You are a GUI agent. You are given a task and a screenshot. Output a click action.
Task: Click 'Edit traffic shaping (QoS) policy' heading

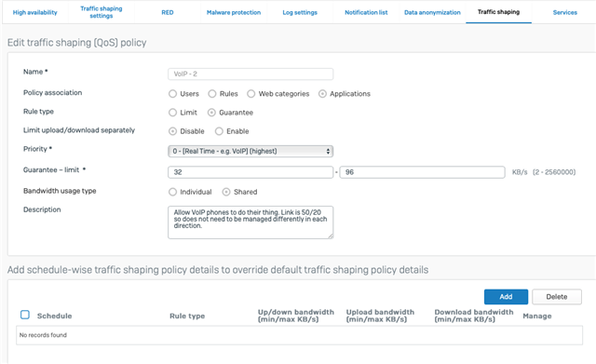(x=76, y=43)
